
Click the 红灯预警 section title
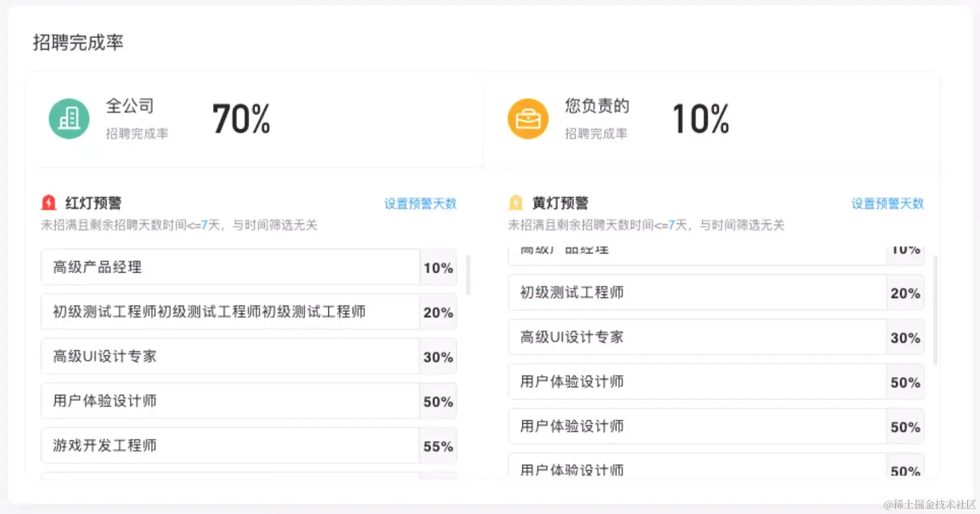pos(93,203)
